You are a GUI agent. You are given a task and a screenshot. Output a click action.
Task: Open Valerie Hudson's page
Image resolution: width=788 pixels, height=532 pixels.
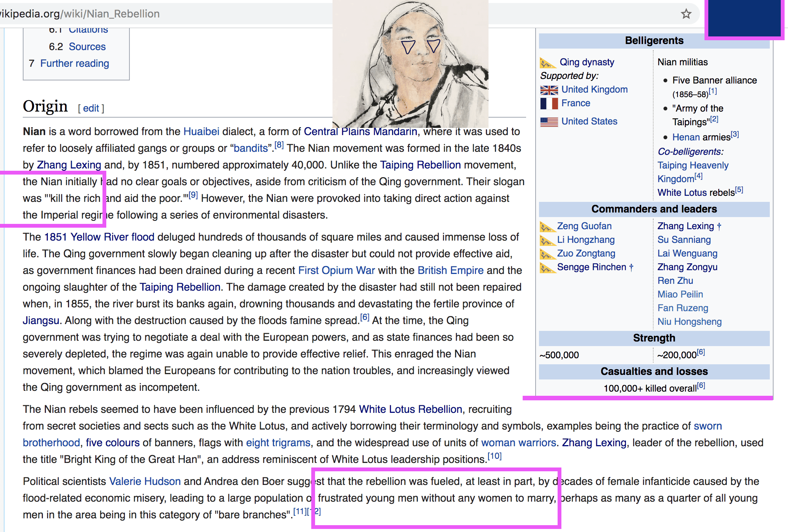pos(145,482)
